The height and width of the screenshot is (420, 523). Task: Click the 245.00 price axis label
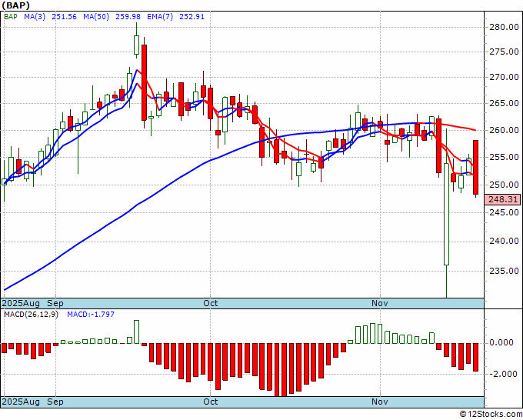[x=504, y=212]
